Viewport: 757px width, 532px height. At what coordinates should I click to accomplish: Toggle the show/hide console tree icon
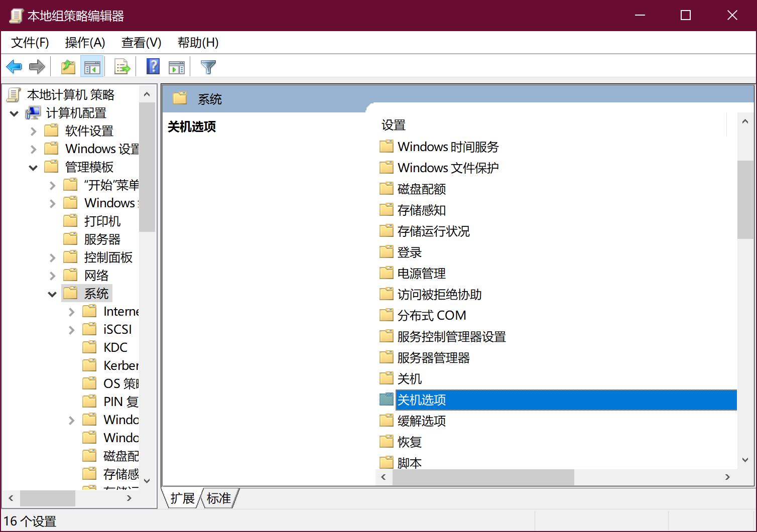click(92, 66)
